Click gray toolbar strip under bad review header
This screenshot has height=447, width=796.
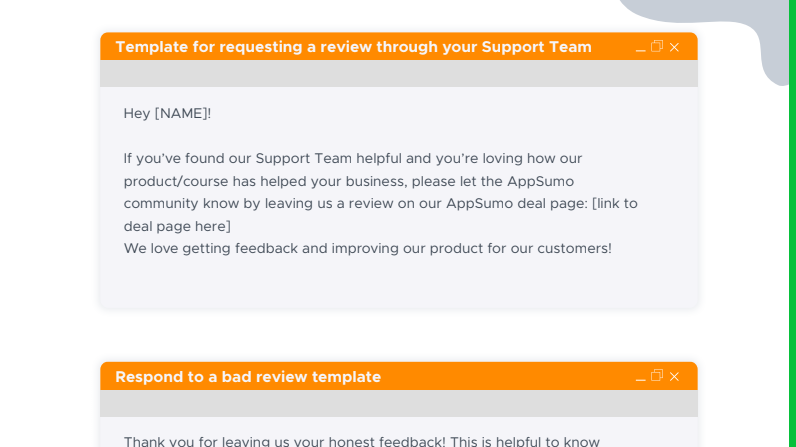pos(399,403)
